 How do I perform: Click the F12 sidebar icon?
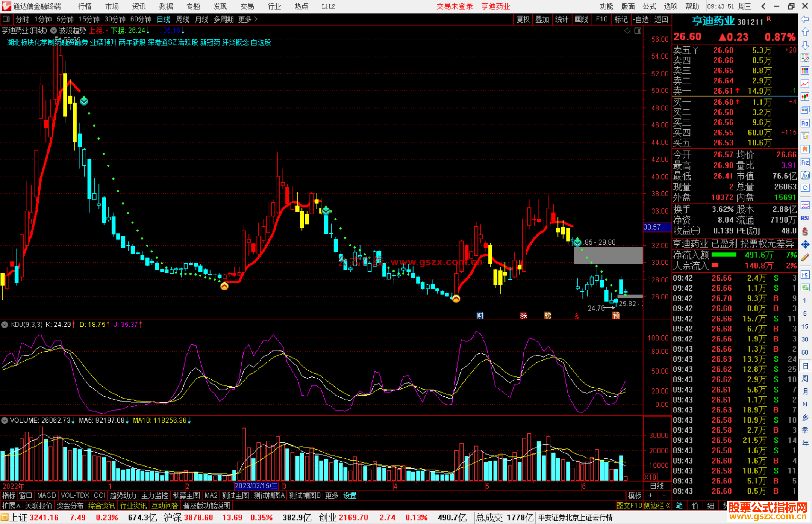point(805,162)
